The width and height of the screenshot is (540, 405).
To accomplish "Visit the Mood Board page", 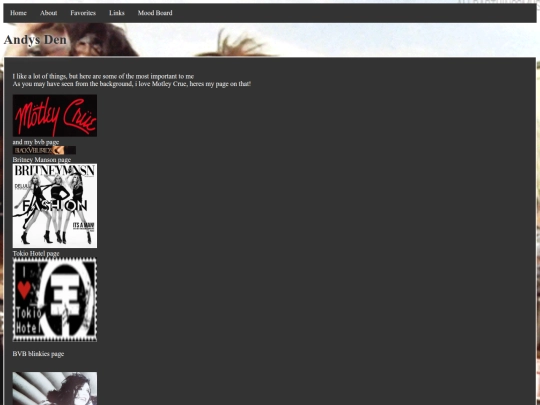I will 155,13.
